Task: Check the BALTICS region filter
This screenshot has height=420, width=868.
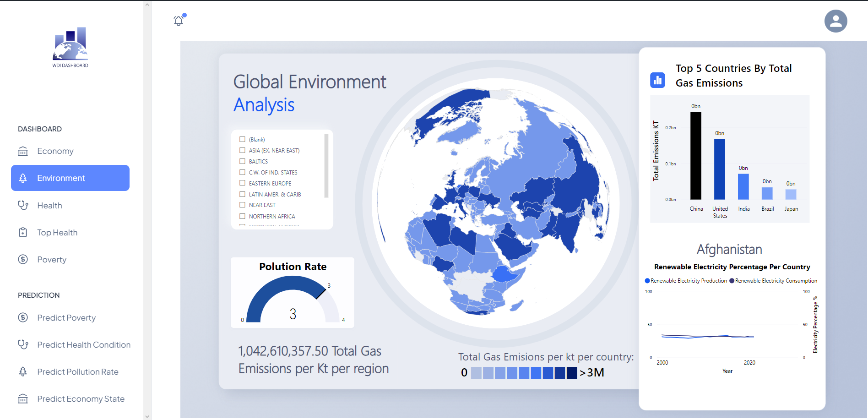Action: [x=243, y=161]
